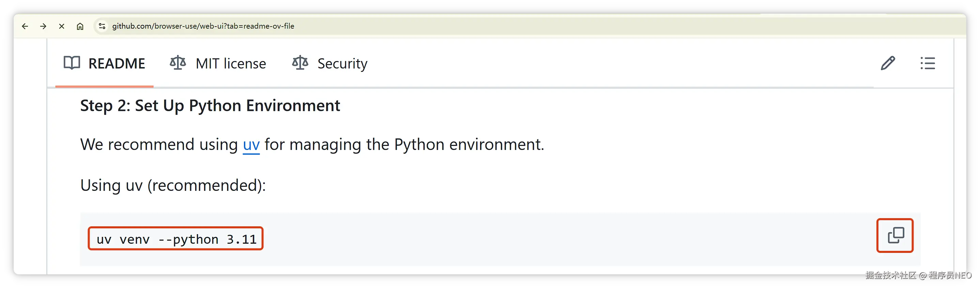Click the Step 2 Python Environment heading
Image resolution: width=980 pixels, height=288 pixels.
coord(210,106)
